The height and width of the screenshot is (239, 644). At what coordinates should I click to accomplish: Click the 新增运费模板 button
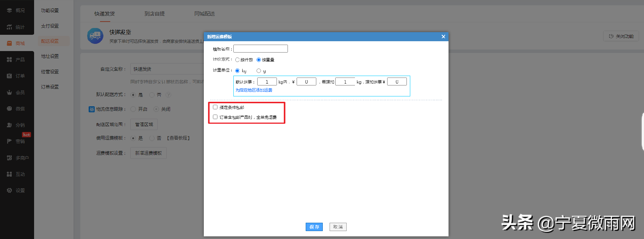click(148, 153)
